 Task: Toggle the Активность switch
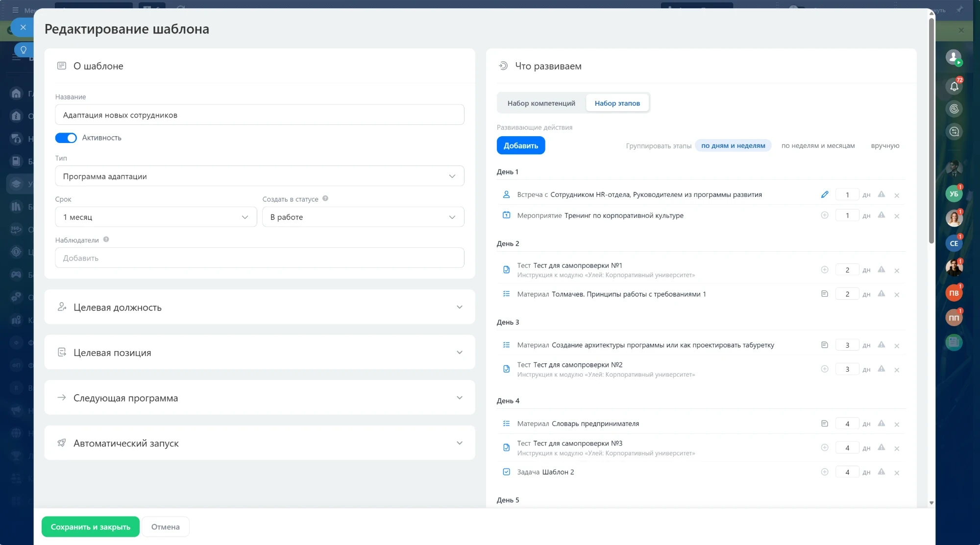tap(66, 138)
